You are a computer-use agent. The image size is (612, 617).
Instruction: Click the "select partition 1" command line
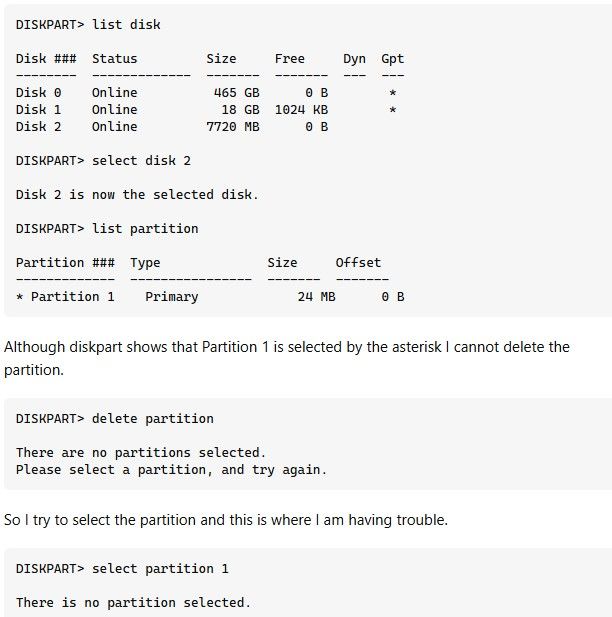coord(122,569)
